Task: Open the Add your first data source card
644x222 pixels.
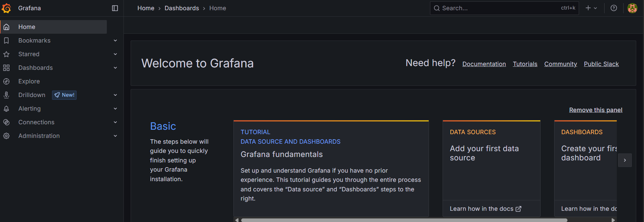Action: coord(492,168)
